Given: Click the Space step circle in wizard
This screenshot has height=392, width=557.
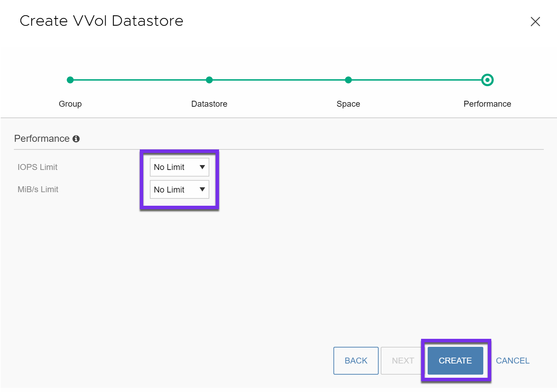Looking at the screenshot, I should tap(348, 80).
